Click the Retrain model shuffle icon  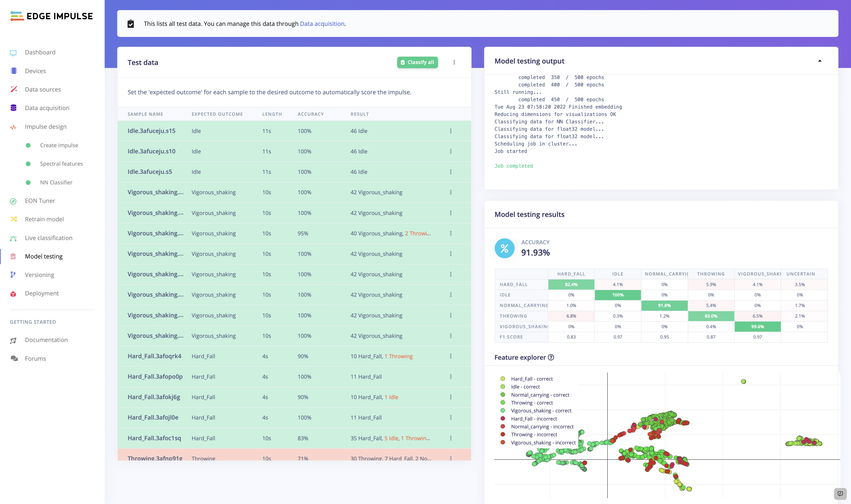14,219
